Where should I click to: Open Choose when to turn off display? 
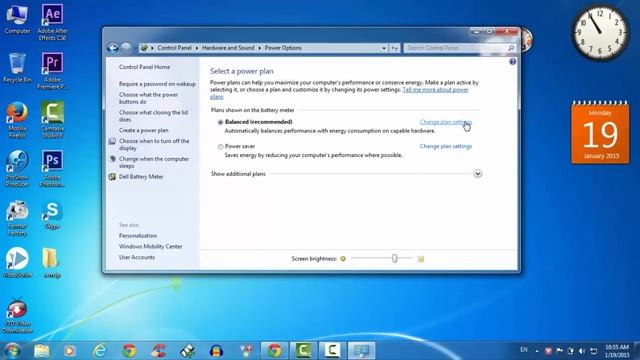pos(154,144)
